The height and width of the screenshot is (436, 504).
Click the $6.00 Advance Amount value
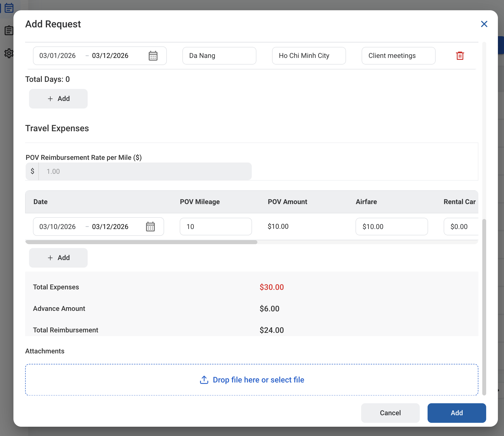tap(269, 309)
